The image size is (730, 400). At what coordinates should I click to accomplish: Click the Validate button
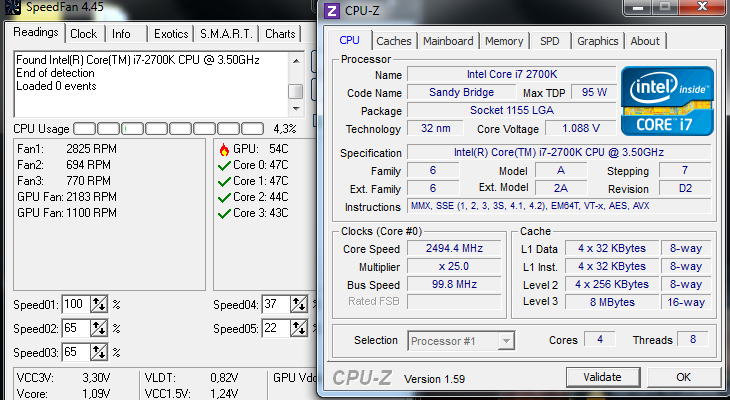[602, 377]
